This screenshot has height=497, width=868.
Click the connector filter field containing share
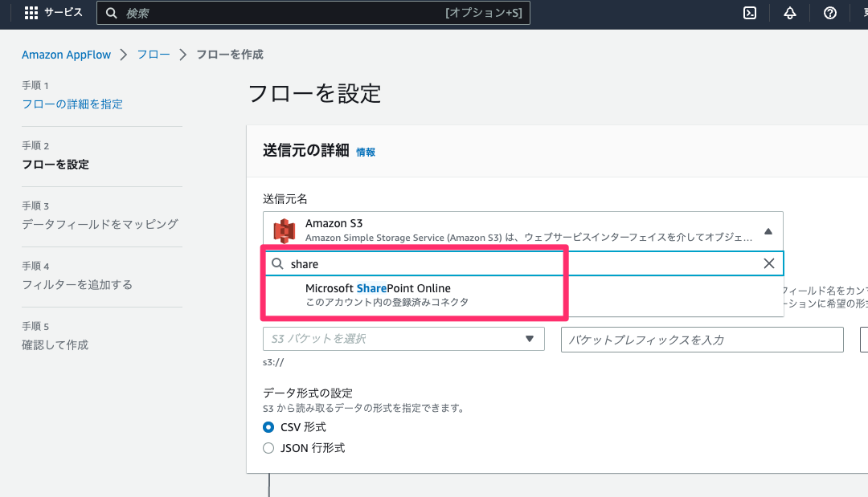point(523,263)
